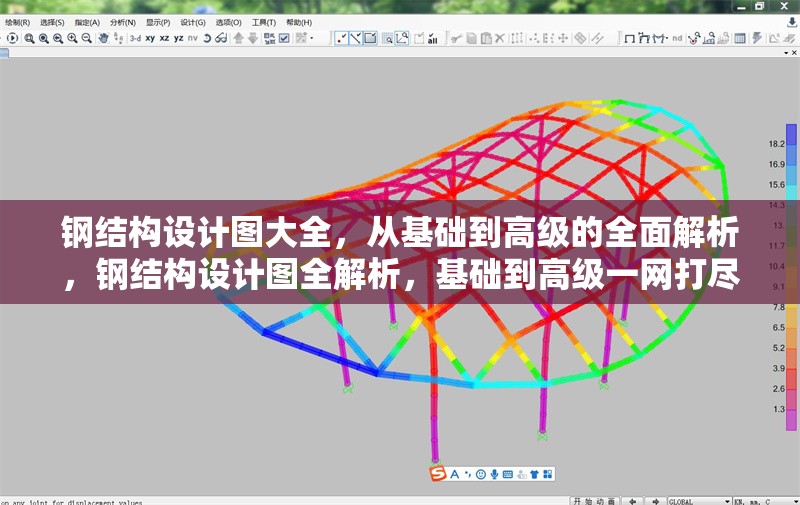Click the restore full view zoom icon
The height and width of the screenshot is (505, 800).
tap(44, 38)
